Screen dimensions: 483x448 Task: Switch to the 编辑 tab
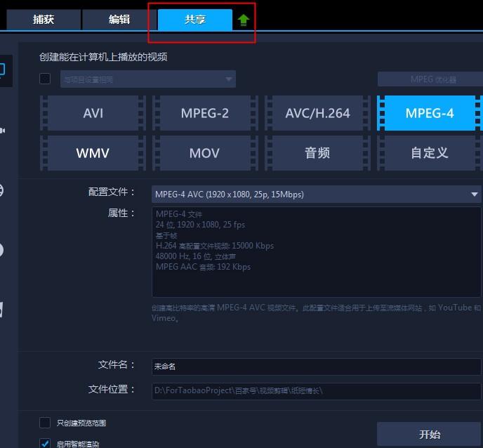click(119, 20)
